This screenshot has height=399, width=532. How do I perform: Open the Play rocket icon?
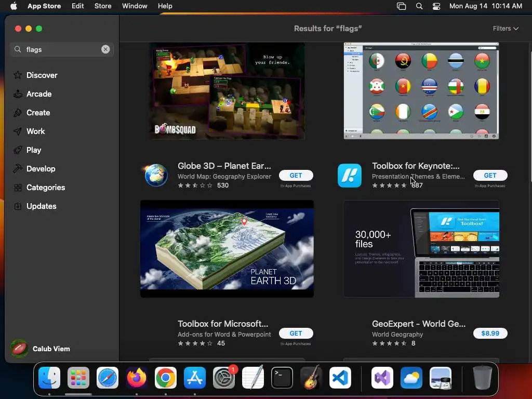(x=18, y=150)
